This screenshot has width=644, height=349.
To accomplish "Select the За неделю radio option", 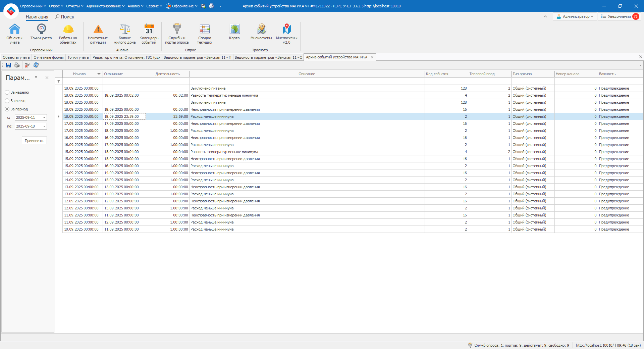I will tap(7, 92).
